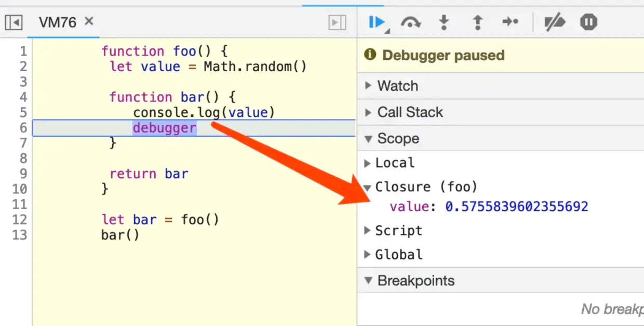
Task: Click the 'return bar' code line
Action: click(x=149, y=174)
